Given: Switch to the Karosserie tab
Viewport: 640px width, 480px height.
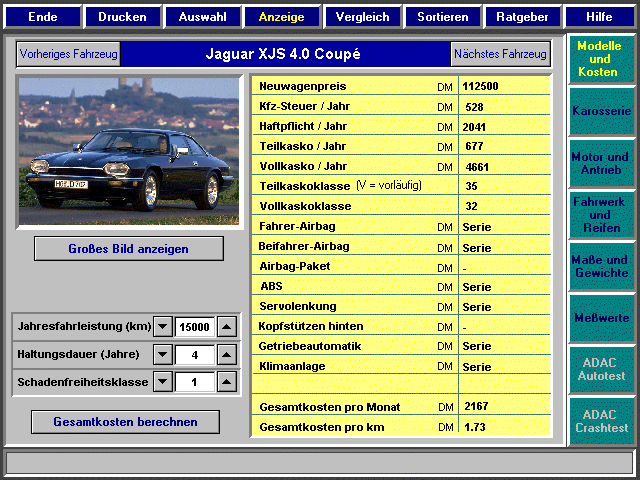Looking at the screenshot, I should tap(601, 111).
